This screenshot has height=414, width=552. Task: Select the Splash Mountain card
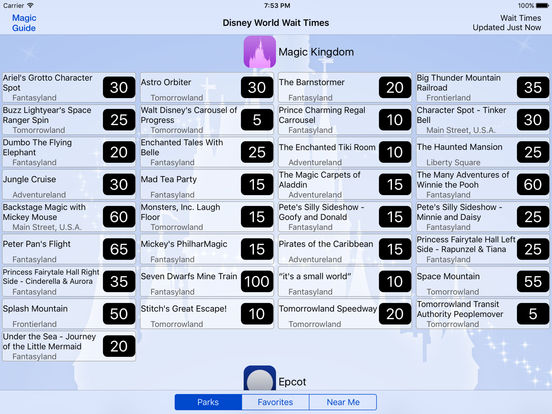[69, 314]
